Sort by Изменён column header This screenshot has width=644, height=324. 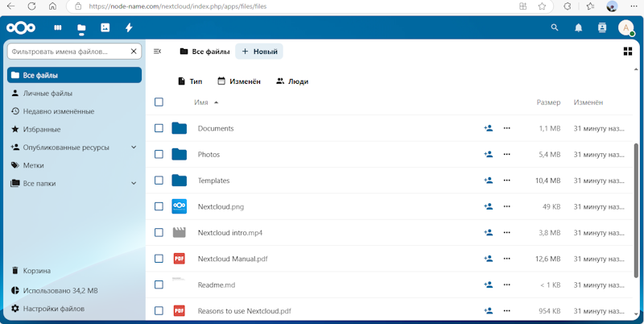click(588, 102)
